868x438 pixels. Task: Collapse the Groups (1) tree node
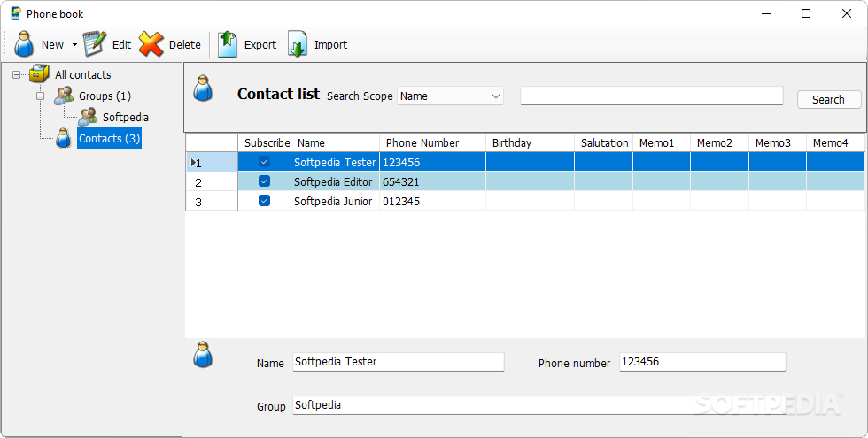point(40,96)
